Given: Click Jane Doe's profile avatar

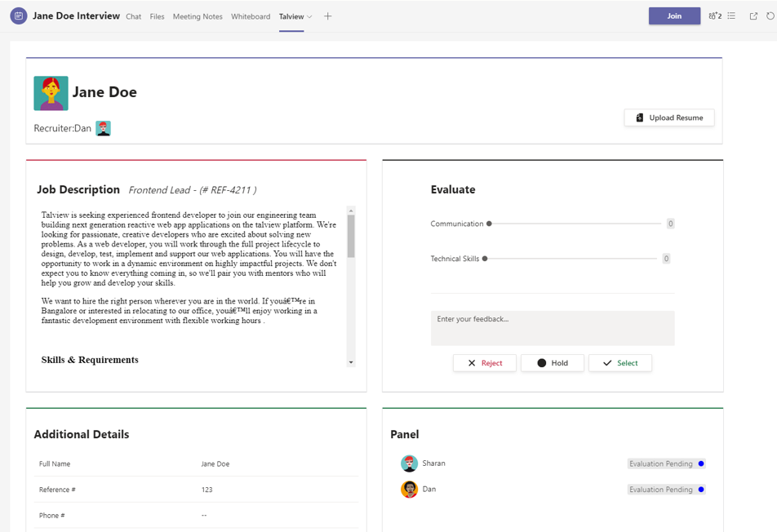Looking at the screenshot, I should pos(51,93).
